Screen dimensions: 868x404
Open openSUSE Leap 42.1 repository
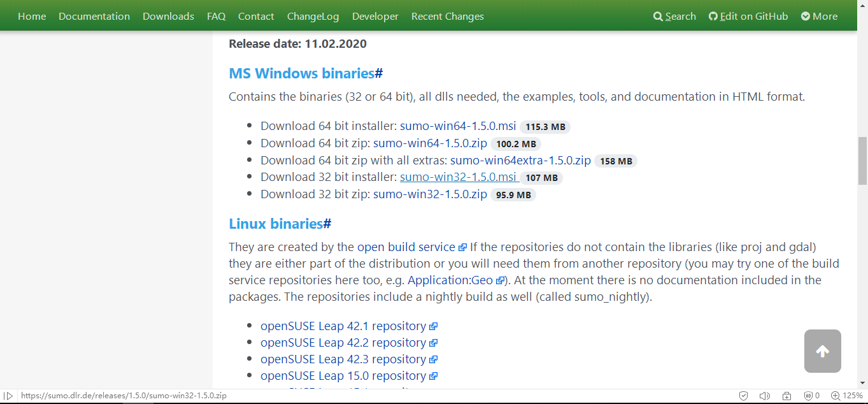click(x=343, y=326)
